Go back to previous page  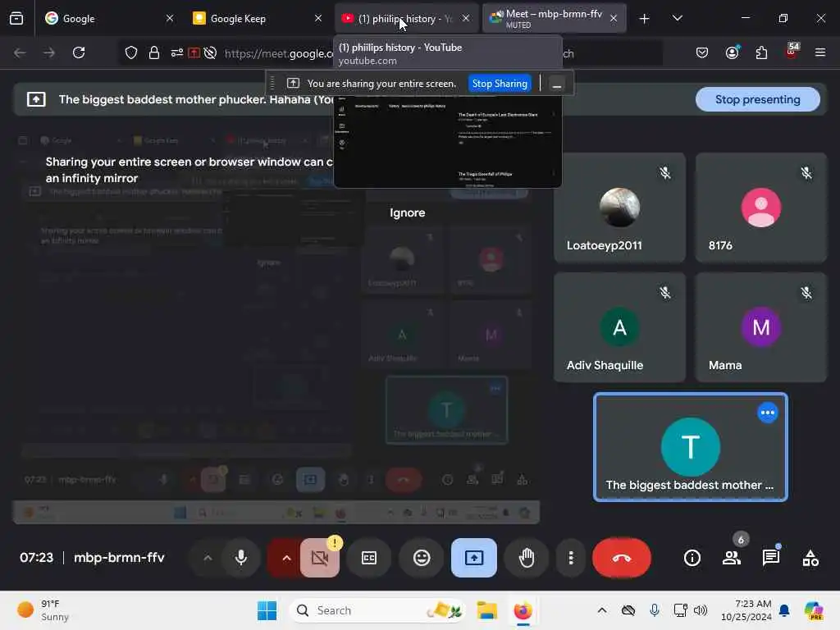pyautogui.click(x=20, y=52)
